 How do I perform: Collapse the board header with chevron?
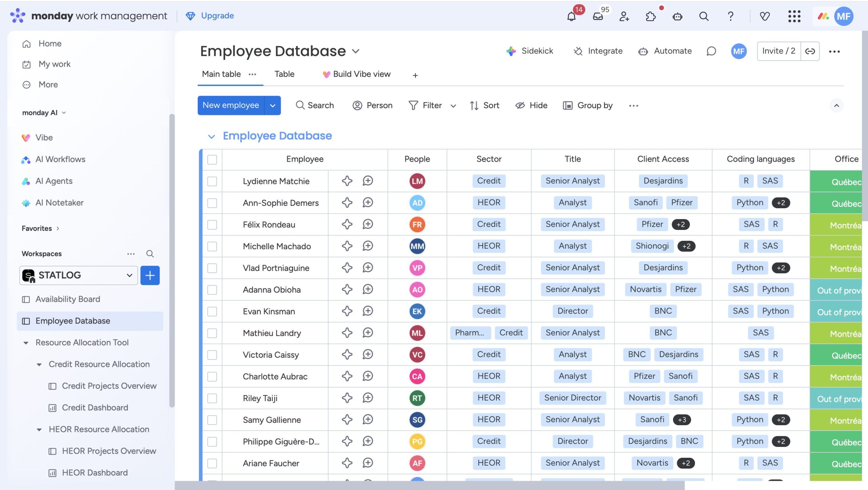pos(836,105)
